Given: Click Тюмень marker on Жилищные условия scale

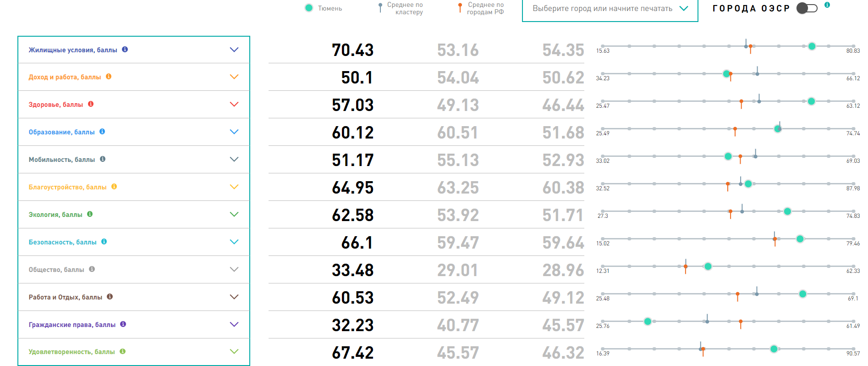Looking at the screenshot, I should pos(812,46).
